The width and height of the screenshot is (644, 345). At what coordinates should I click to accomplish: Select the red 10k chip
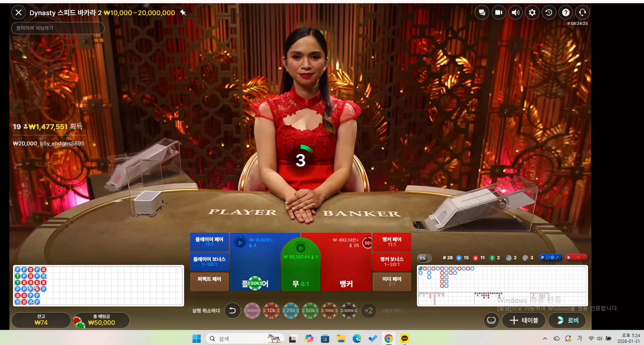click(x=271, y=310)
